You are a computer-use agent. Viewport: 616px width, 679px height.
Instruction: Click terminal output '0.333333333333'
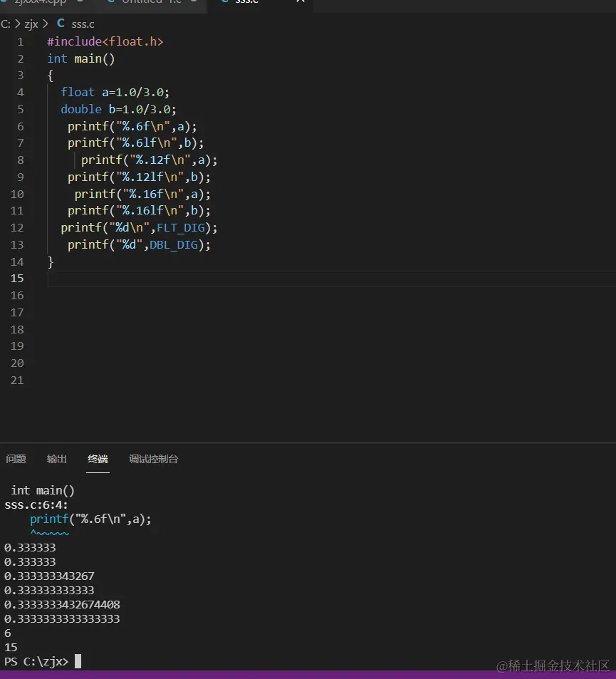49,591
